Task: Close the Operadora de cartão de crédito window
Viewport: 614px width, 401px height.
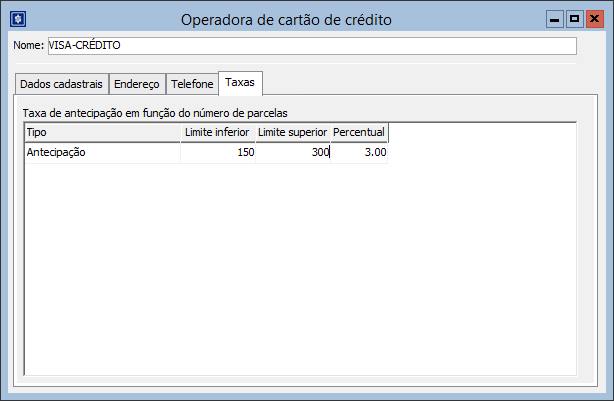Action: click(x=595, y=19)
